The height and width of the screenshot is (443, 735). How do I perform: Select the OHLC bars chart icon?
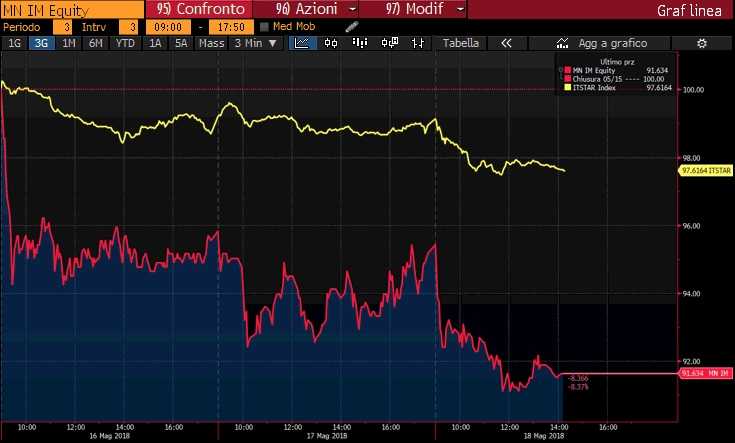tap(417, 43)
